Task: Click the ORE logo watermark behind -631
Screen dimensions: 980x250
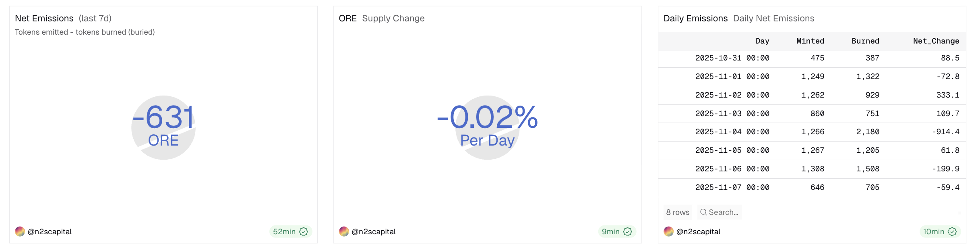Action: 163,127
